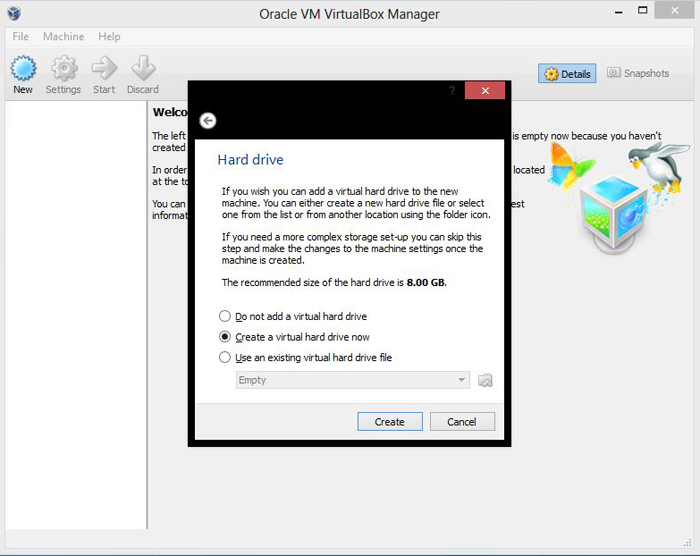The width and height of the screenshot is (700, 556).
Task: Open the folder icon to choose a disk file
Action: coord(485,380)
